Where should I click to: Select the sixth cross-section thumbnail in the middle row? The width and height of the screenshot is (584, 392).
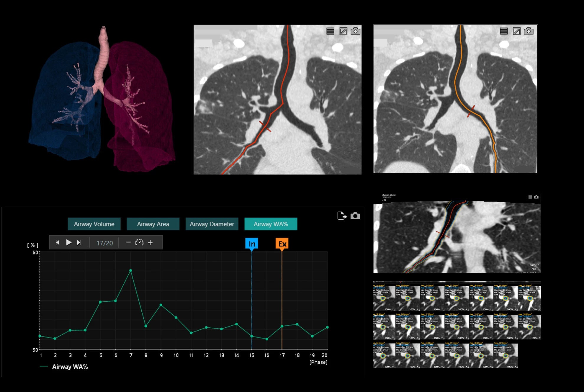click(506, 326)
